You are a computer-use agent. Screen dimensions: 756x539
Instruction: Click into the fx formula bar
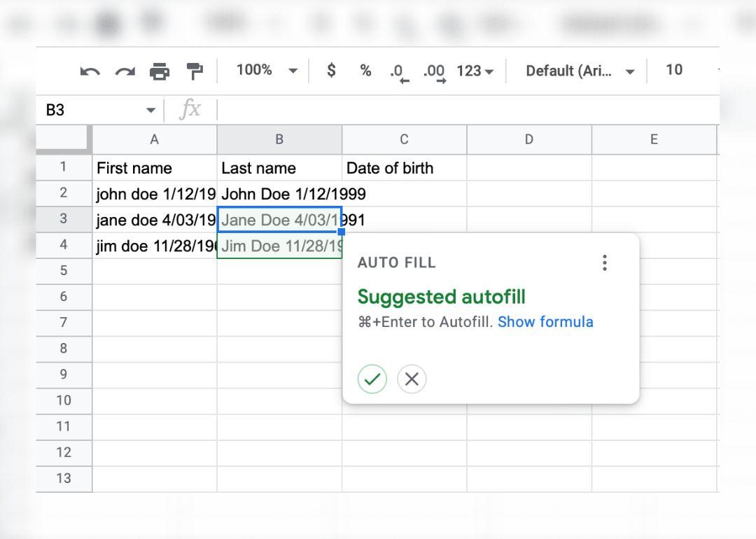(462, 110)
